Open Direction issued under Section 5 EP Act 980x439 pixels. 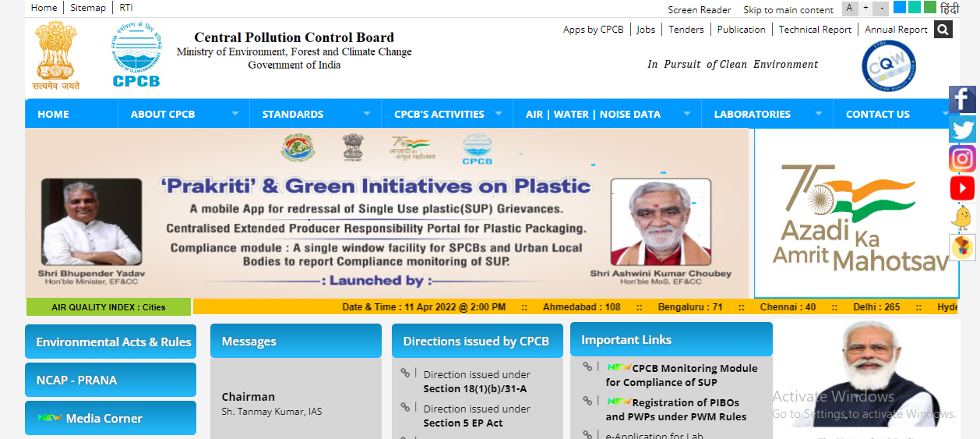(x=477, y=416)
